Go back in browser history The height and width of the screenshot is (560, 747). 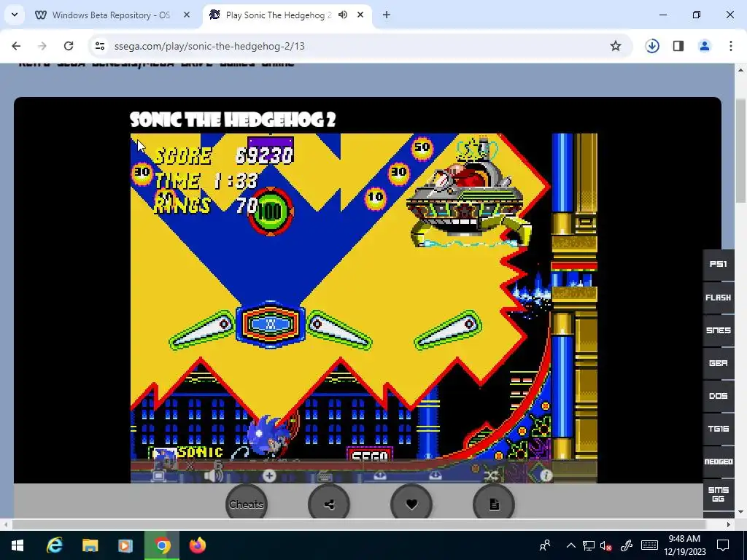click(x=16, y=46)
